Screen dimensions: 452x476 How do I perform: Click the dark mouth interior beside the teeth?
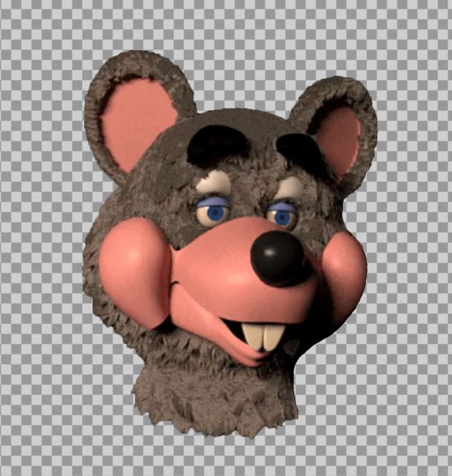(x=234, y=329)
